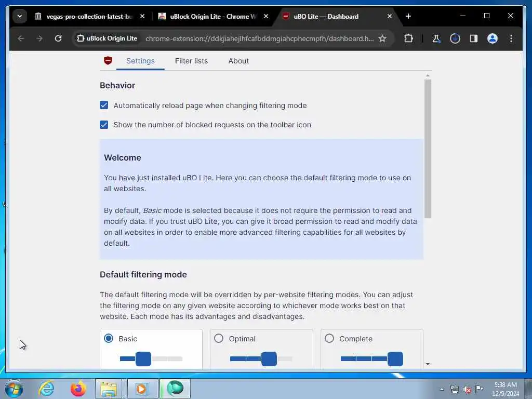Click the network tray icon
This screenshot has width=532, height=399.
point(454,389)
